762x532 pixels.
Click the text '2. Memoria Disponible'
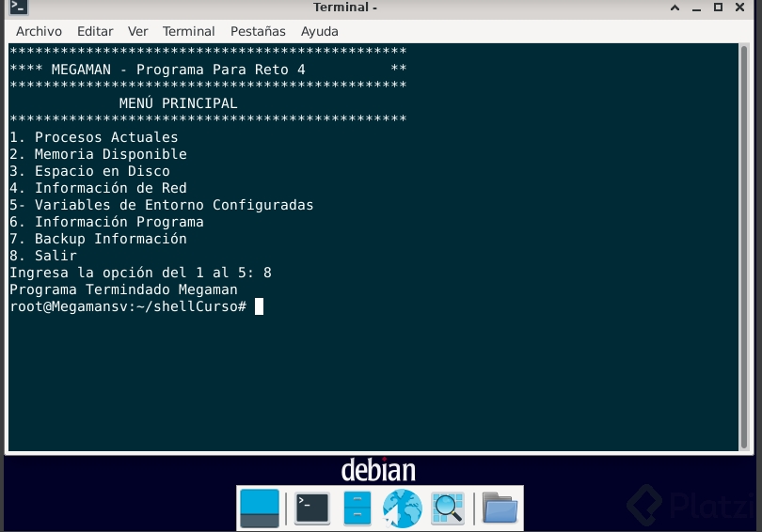click(x=98, y=154)
